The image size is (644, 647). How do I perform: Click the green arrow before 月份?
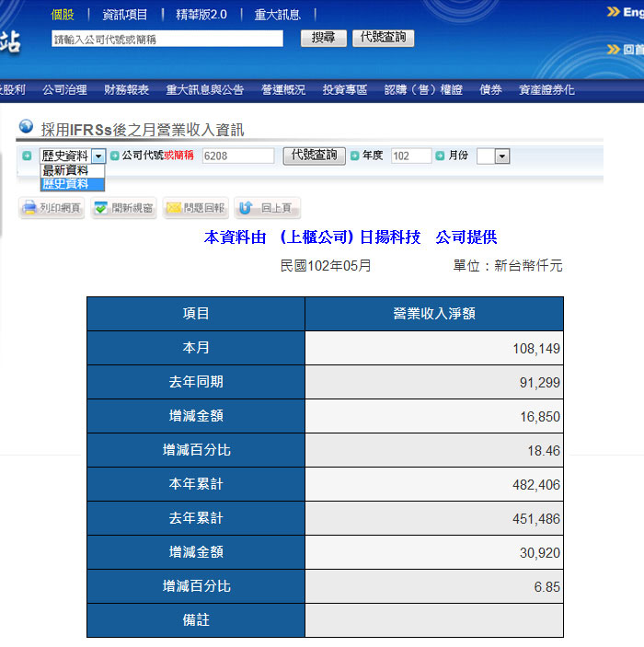point(440,156)
